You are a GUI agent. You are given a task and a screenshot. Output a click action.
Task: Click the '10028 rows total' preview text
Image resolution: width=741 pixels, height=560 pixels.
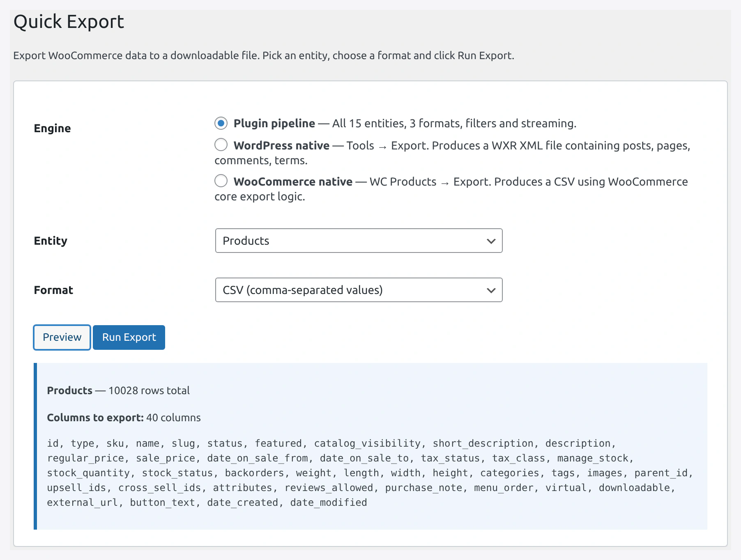tap(149, 390)
